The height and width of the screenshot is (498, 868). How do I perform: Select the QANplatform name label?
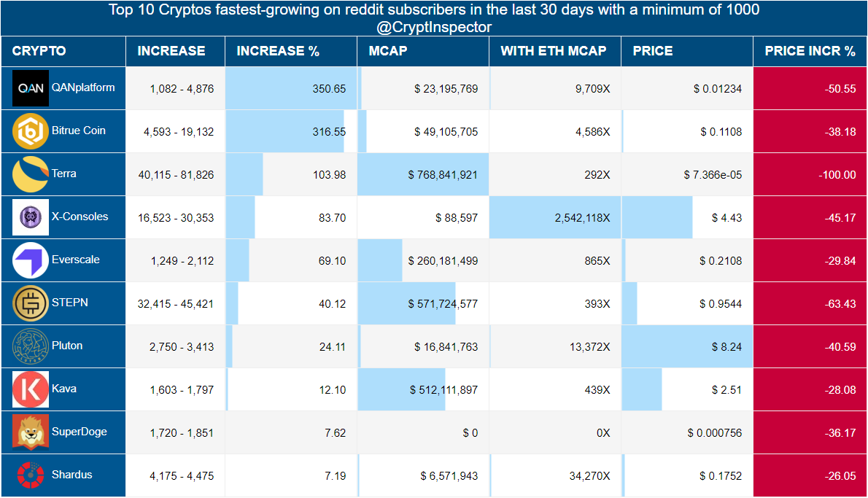click(83, 87)
